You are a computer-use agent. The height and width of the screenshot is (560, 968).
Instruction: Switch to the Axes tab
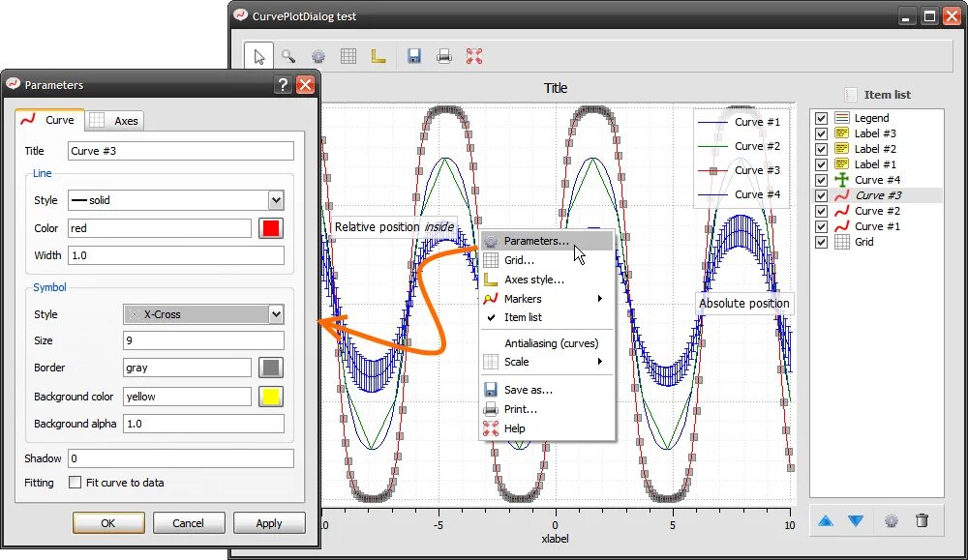pos(114,121)
